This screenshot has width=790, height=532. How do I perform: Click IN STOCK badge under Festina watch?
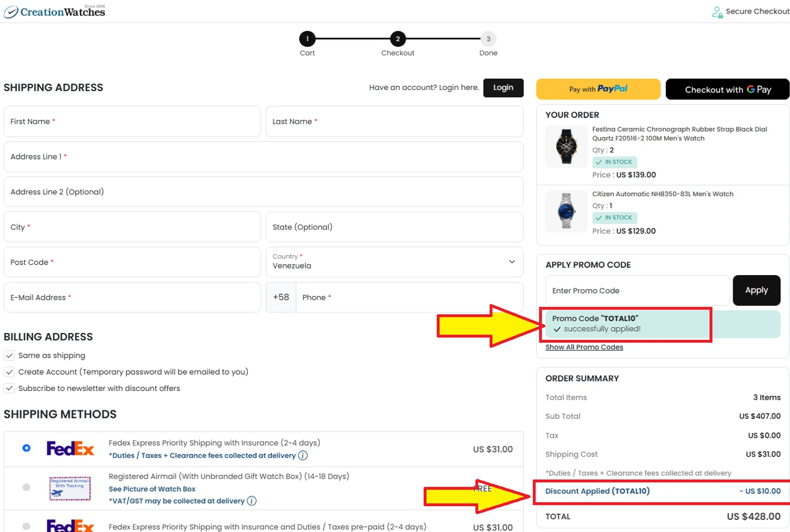click(615, 162)
